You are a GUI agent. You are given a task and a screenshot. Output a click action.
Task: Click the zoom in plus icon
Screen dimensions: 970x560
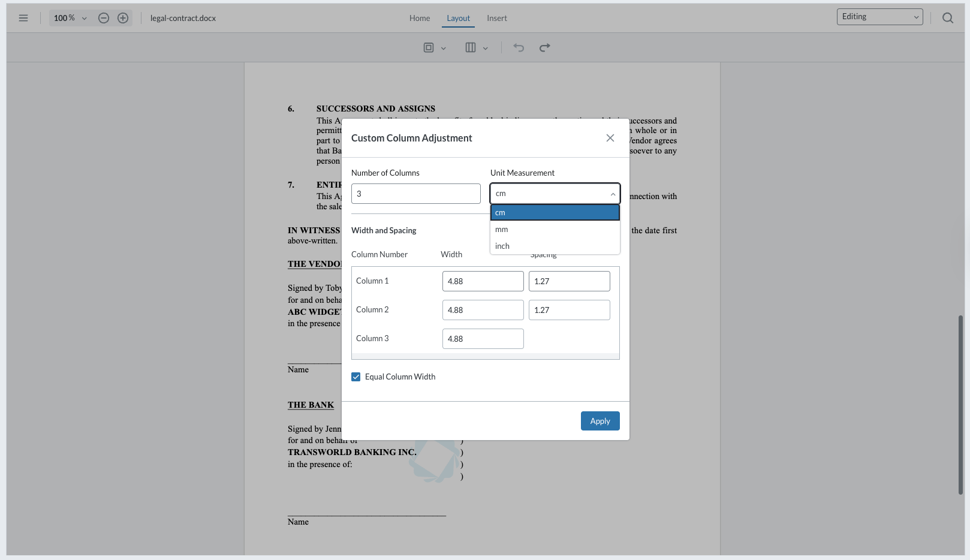pos(123,18)
